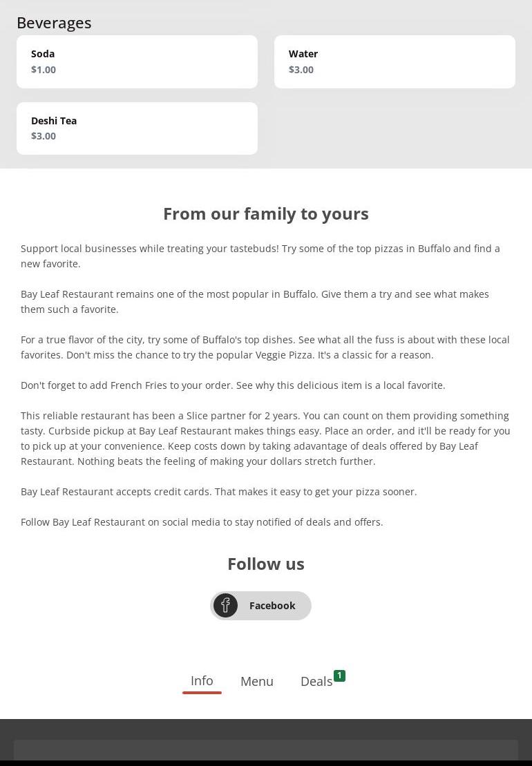Click the 'From our family to yours' heading
This screenshot has width=532, height=766.
coord(266,213)
